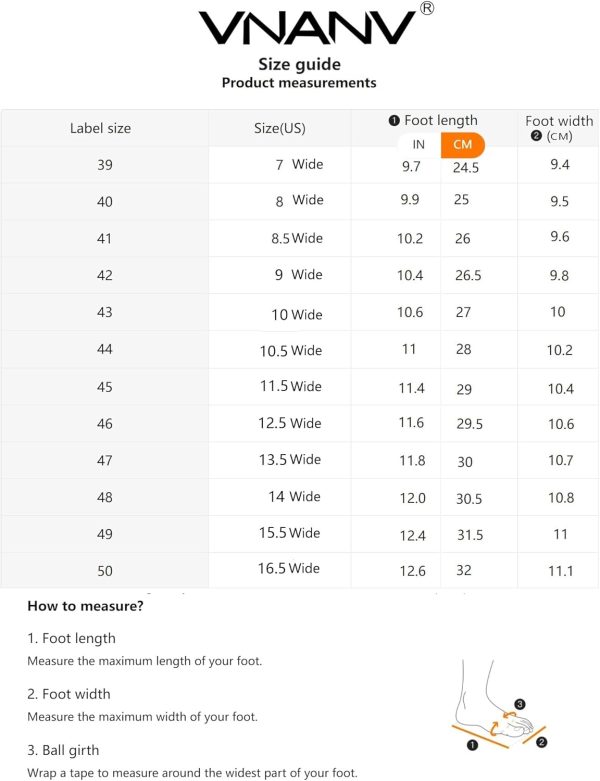The image size is (600, 781).
Task: Click marker 1 below the foot diagram
Action: [473, 745]
